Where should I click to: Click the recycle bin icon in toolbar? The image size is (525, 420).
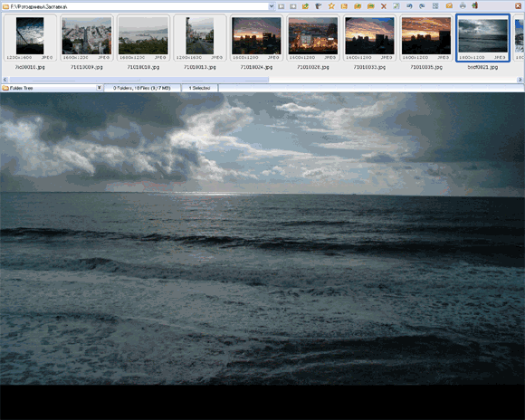(x=318, y=6)
